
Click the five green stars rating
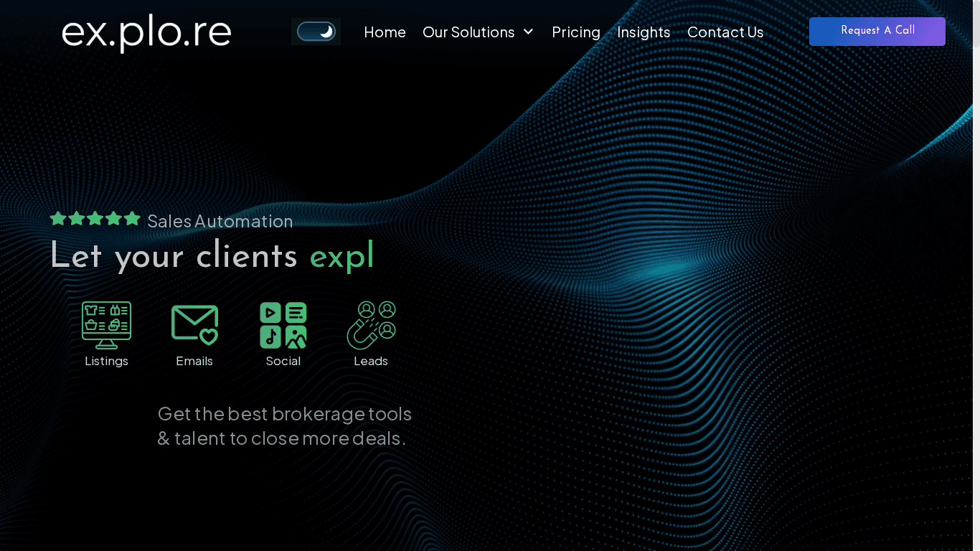tap(95, 219)
